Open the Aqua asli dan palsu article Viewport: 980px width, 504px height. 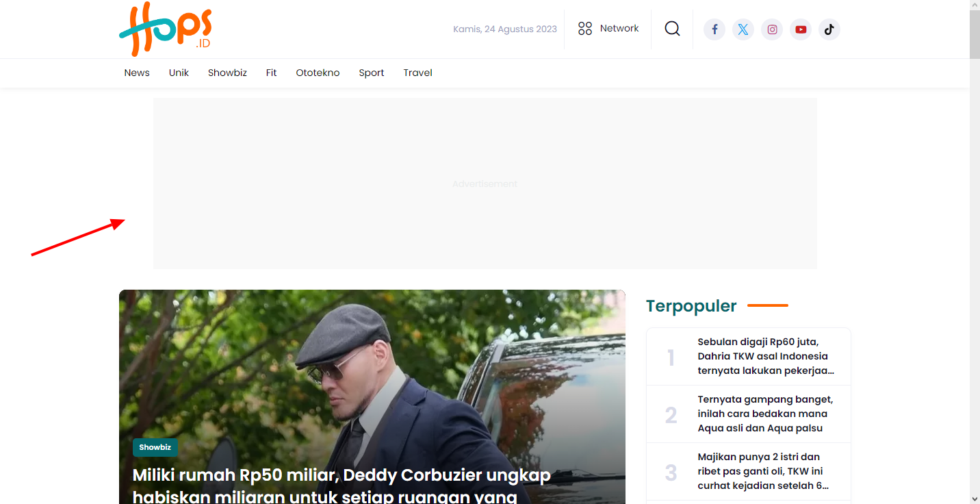[x=765, y=414]
